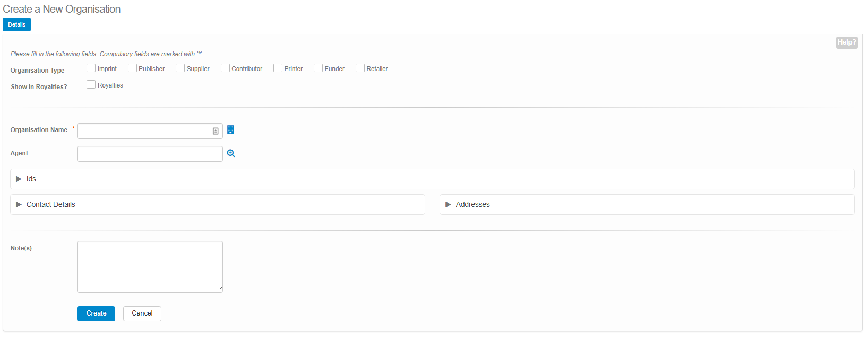Enable the Royalties checkbox
This screenshot has height=341, width=868.
click(x=91, y=85)
